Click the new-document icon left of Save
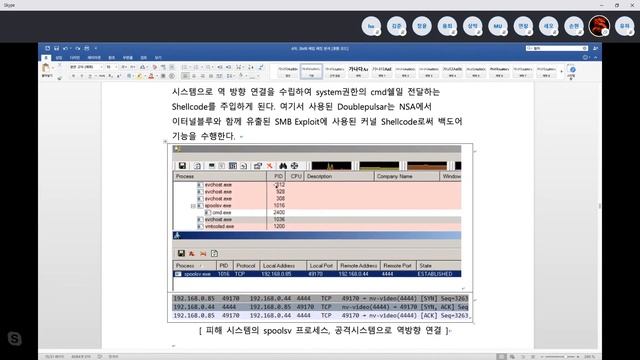 pos(47,48)
